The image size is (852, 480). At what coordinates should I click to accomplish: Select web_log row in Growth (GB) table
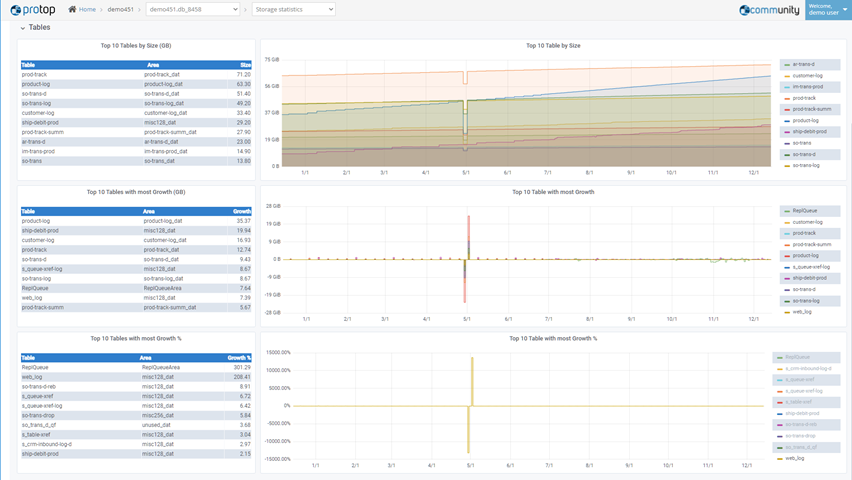[x=136, y=298]
